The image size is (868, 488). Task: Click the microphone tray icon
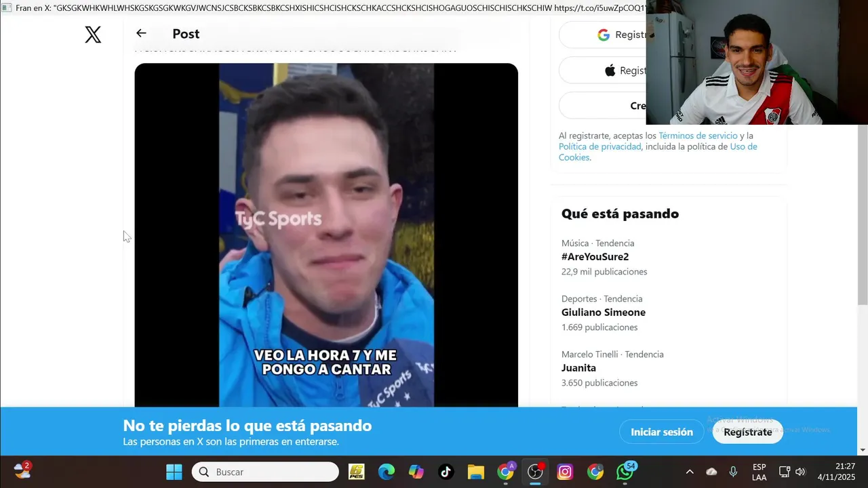coord(733,472)
